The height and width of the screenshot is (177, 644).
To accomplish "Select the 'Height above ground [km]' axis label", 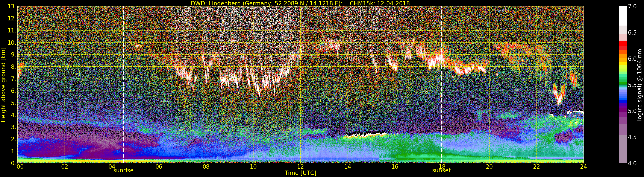I will coord(3,85).
